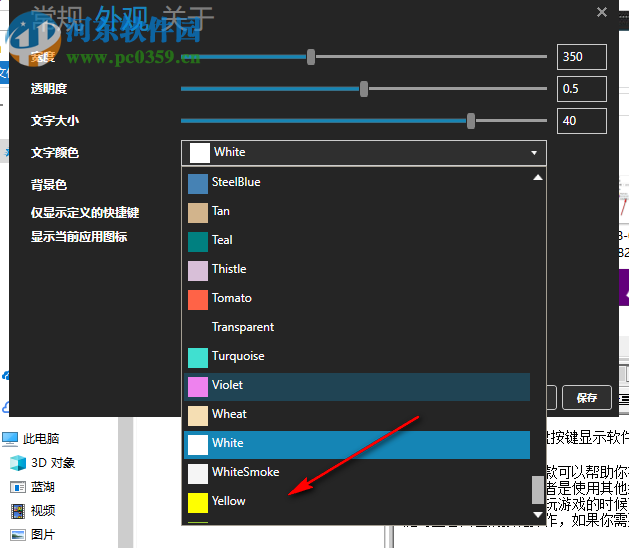Choose WhiteSmoke in the dropdown list

pos(357,473)
